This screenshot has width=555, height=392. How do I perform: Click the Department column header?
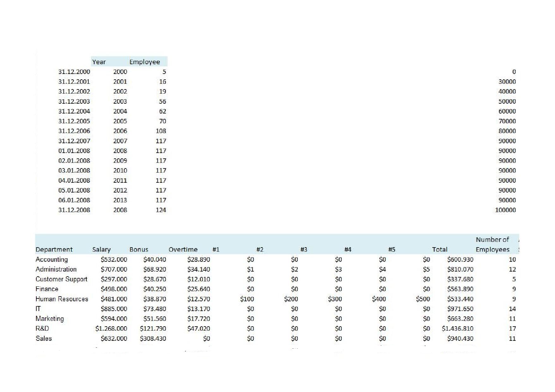pyautogui.click(x=54, y=249)
